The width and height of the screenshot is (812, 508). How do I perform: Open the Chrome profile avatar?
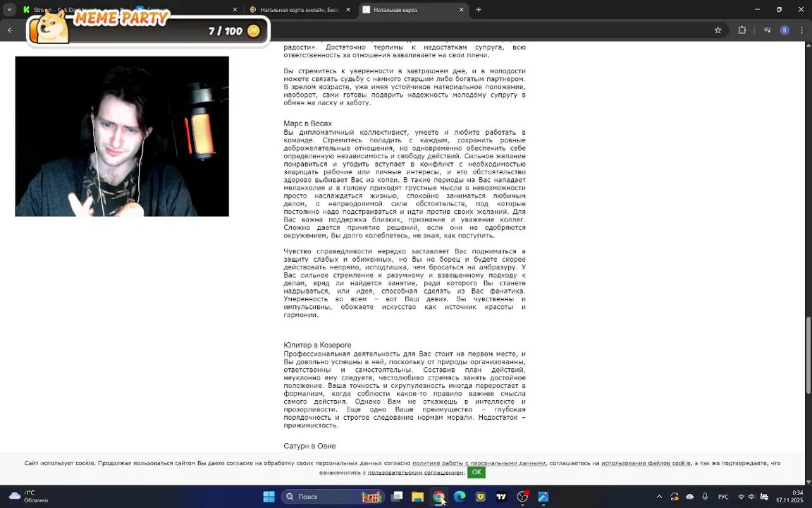point(785,30)
